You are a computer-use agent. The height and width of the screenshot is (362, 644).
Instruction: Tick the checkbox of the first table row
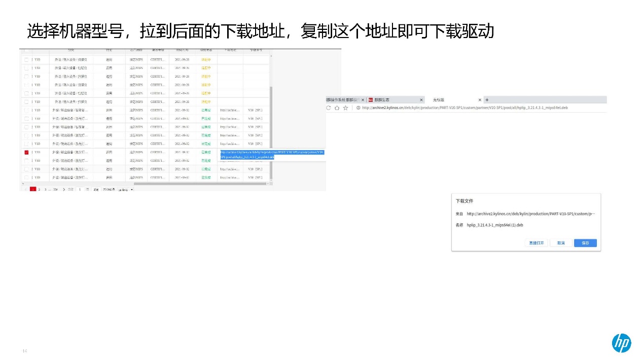coord(26,60)
